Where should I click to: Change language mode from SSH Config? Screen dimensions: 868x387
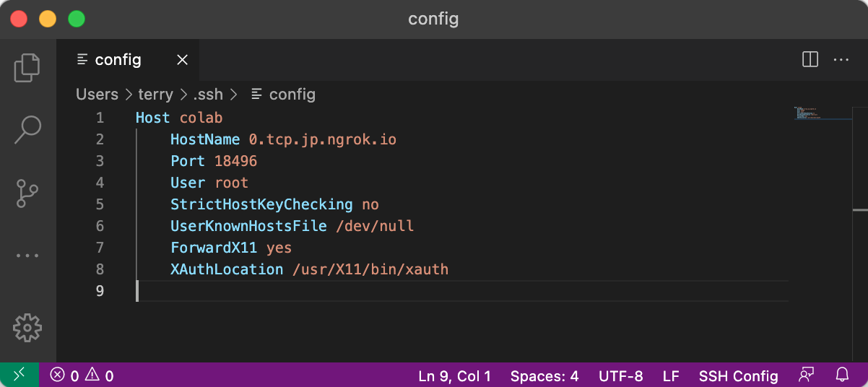coord(738,375)
